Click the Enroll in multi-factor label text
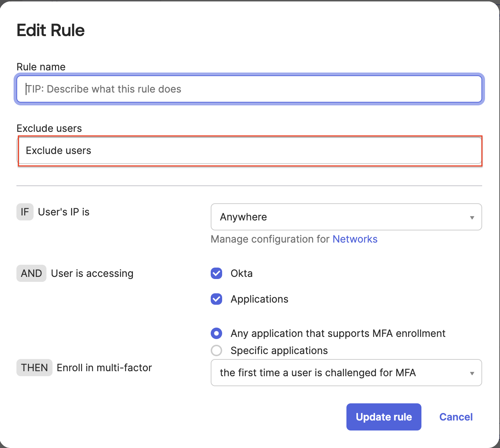The width and height of the screenshot is (500, 448). (x=104, y=368)
